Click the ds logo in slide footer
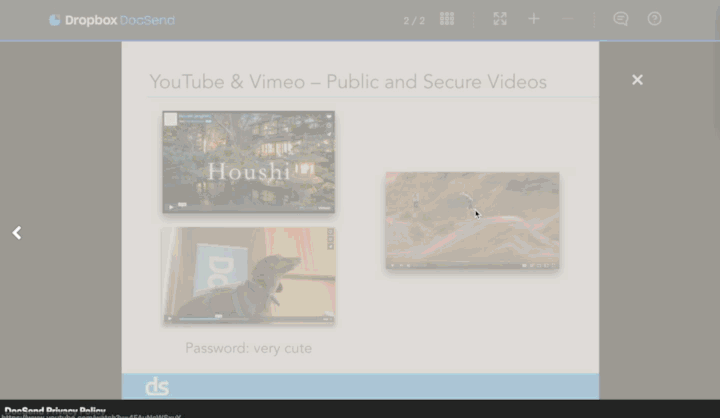Image resolution: width=720 pixels, height=418 pixels. (x=157, y=386)
